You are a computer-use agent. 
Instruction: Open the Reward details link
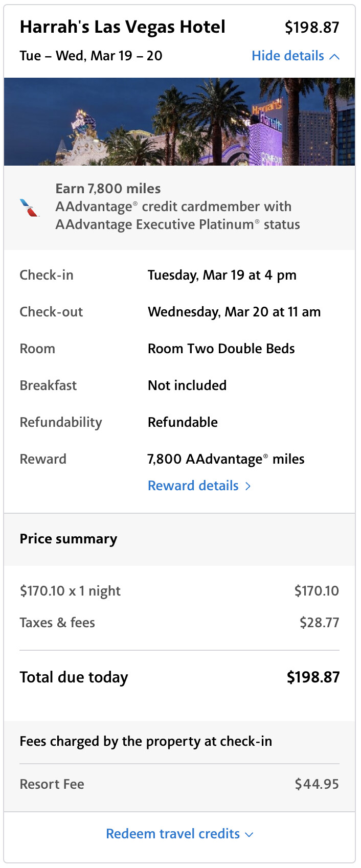[193, 486]
